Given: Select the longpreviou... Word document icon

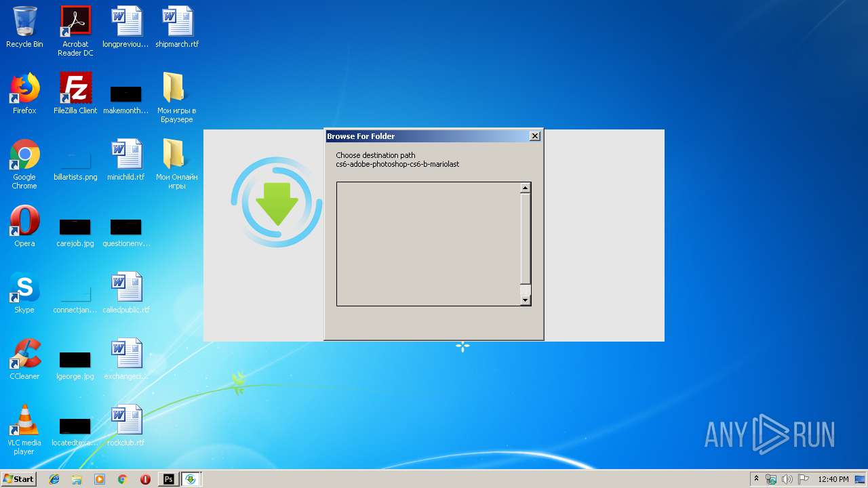Looking at the screenshot, I should (126, 27).
